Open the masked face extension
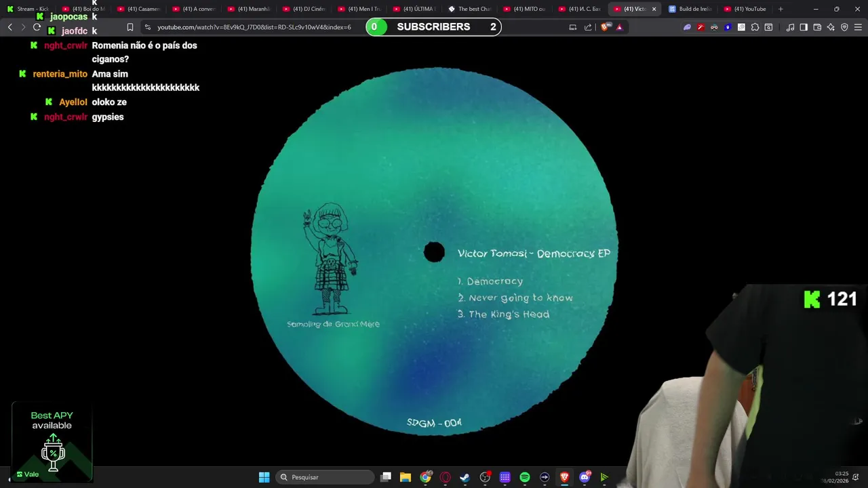This screenshot has width=868, height=488. coord(714,27)
